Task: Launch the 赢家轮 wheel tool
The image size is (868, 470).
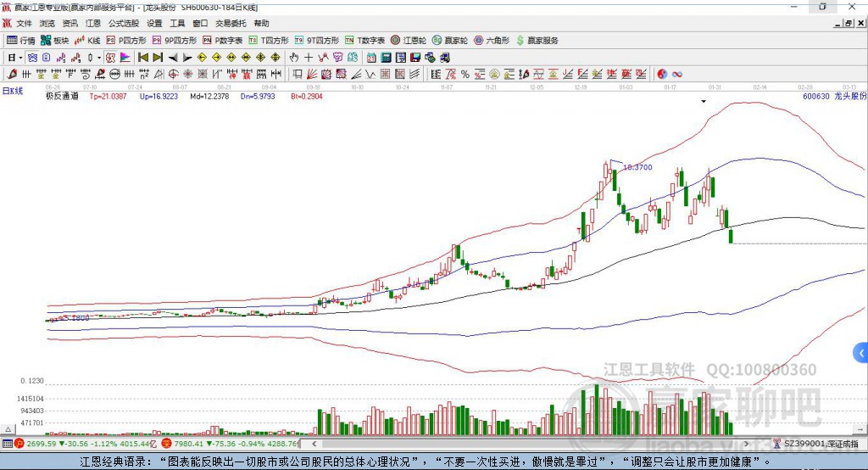Action: coord(449,41)
